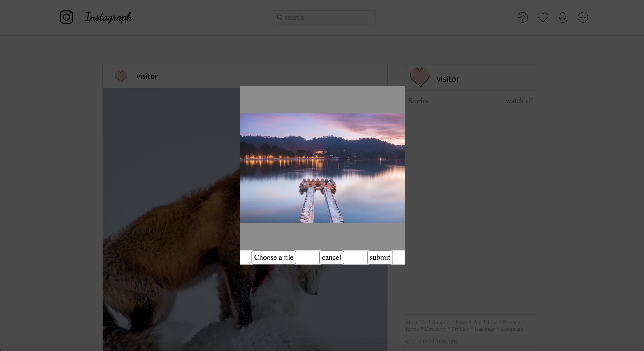644x351 pixels.
Task: Click the large heart avatar in the sidebar
Action: [420, 77]
